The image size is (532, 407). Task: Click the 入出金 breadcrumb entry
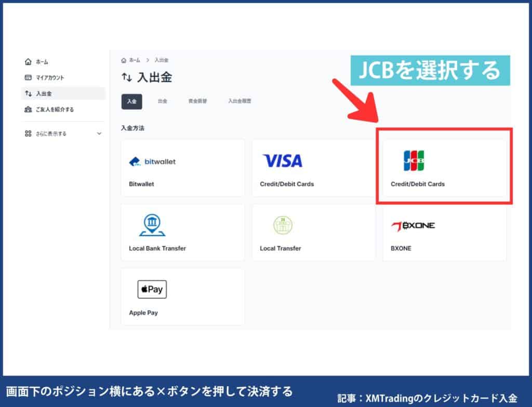(161, 60)
